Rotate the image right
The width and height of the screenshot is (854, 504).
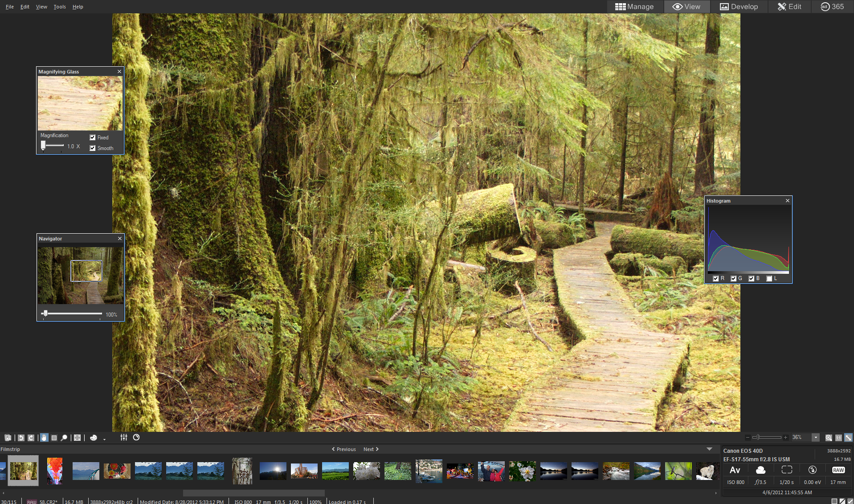point(31,438)
